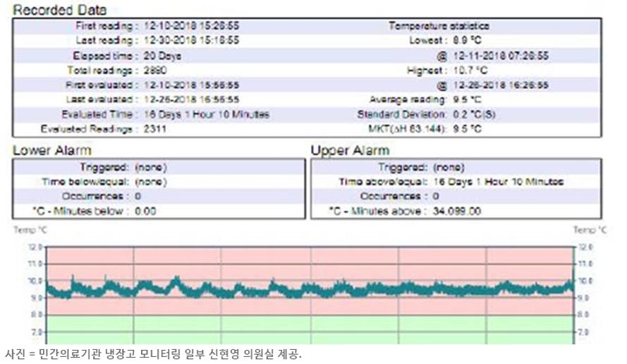Select the Lowest temperature 8.9 °C value
The height and width of the screenshot is (364, 627).
(x=468, y=40)
